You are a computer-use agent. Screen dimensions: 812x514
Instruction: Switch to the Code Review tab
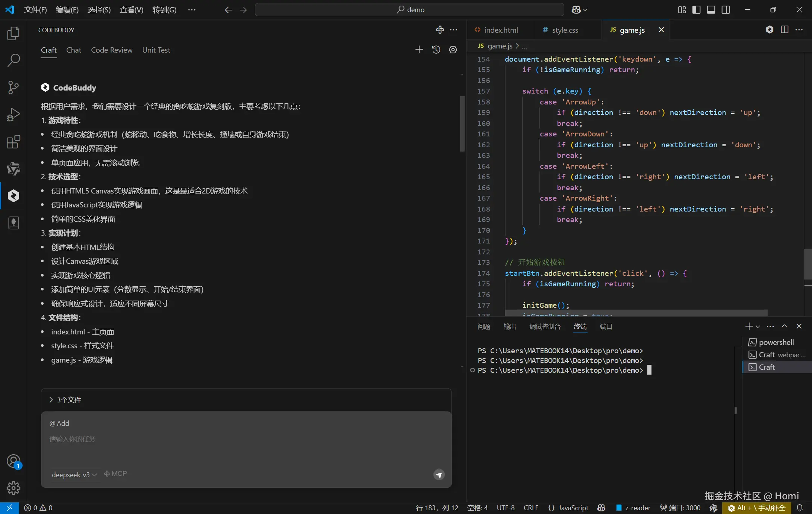[112, 50]
